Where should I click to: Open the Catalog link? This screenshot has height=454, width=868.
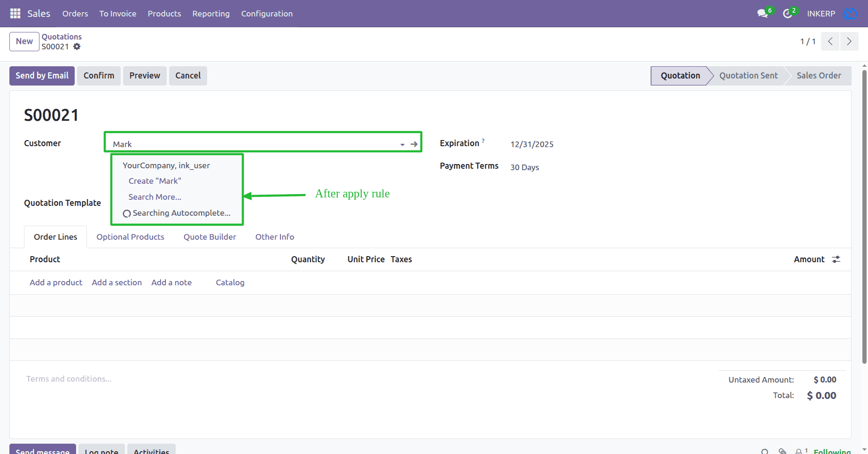[230, 282]
